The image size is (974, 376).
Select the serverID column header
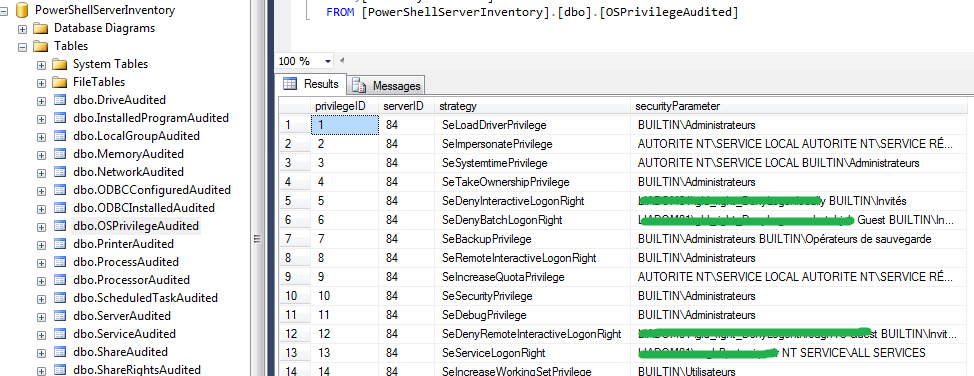406,106
